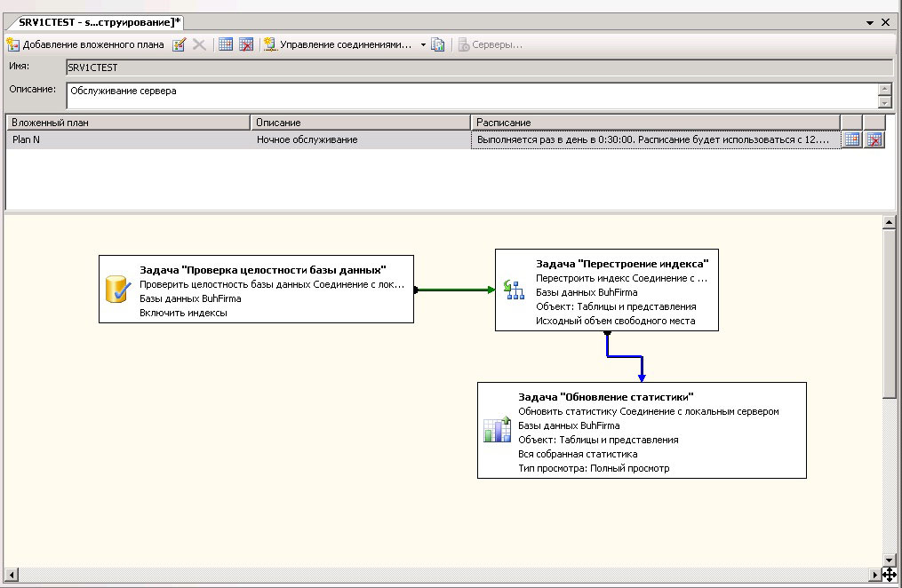The width and height of the screenshot is (902, 588).
Task: Click the Описание text field
Action: tap(471, 95)
